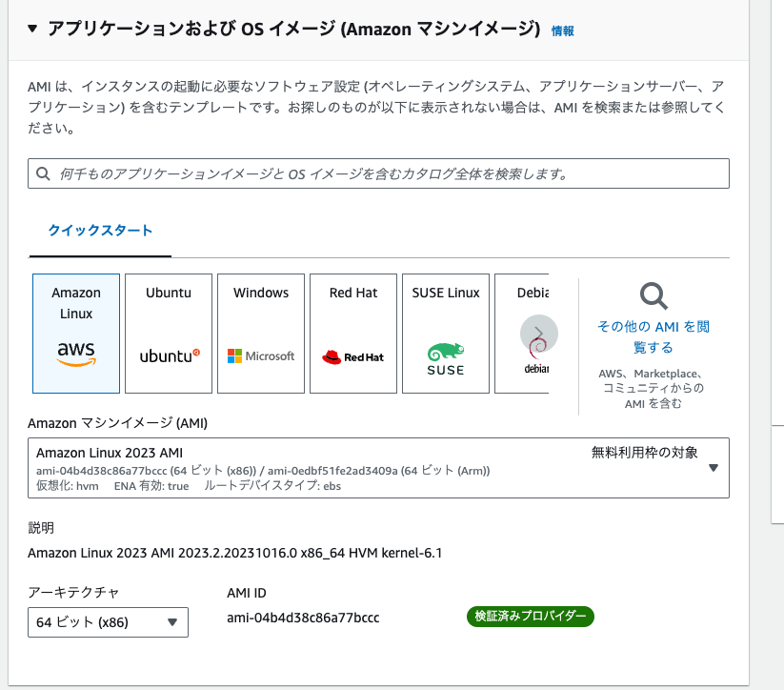Image resolution: width=784 pixels, height=690 pixels.
Task: Click the アーキテクチャ label
Action: pyautogui.click(x=73, y=593)
